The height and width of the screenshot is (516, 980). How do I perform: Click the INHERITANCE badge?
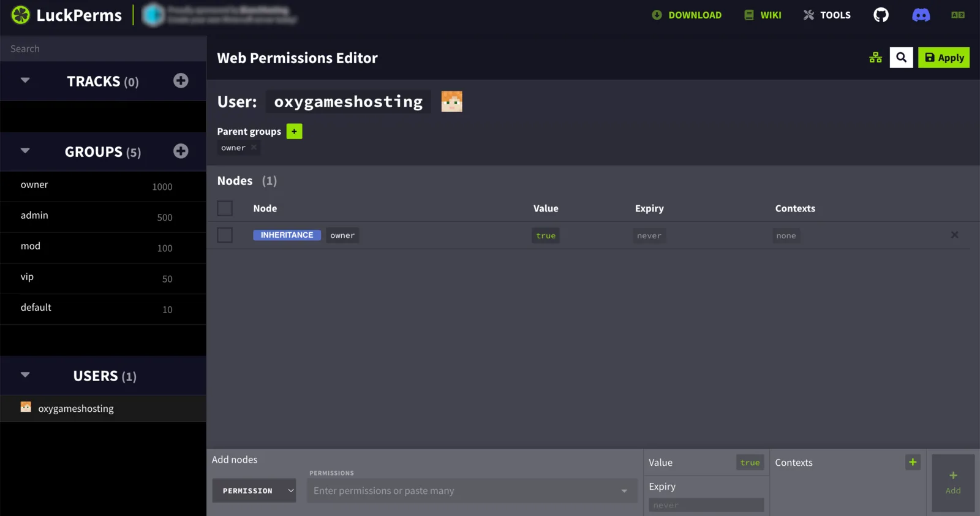click(287, 235)
